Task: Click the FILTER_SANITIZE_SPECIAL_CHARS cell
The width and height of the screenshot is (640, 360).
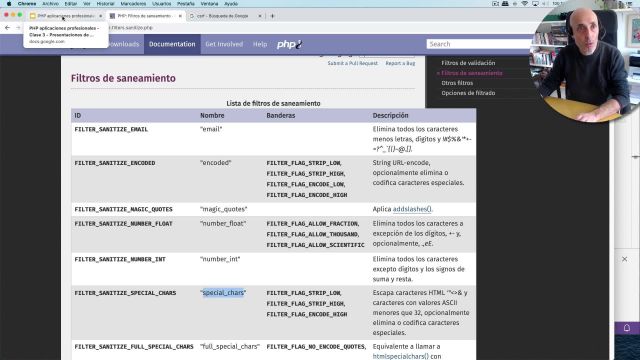Action: 125,293
